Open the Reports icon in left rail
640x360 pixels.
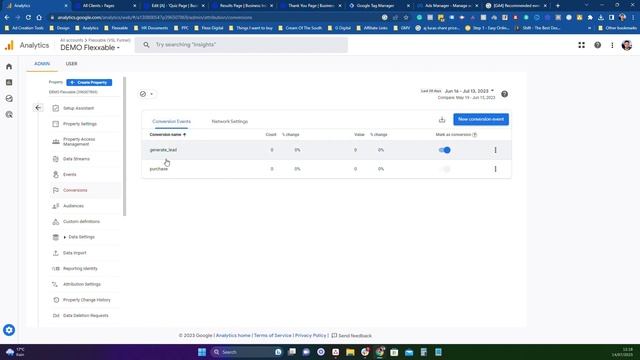coord(9,82)
